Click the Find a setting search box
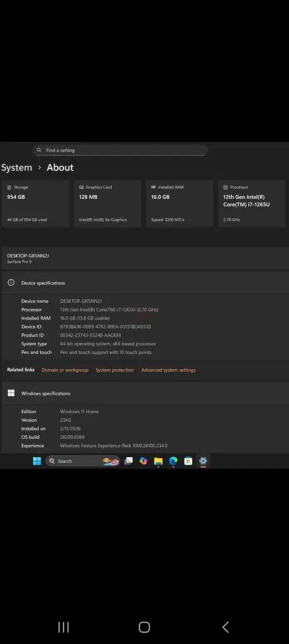Image resolution: width=289 pixels, height=644 pixels. tap(120, 150)
